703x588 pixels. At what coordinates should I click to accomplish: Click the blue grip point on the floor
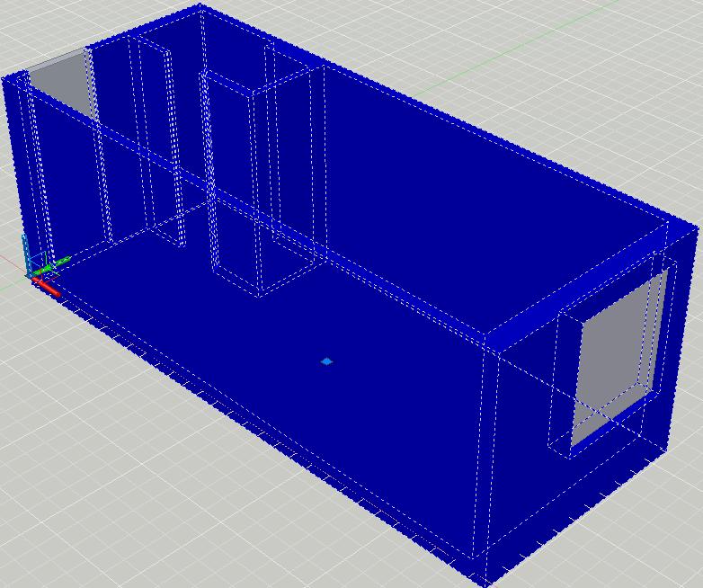coord(326,361)
